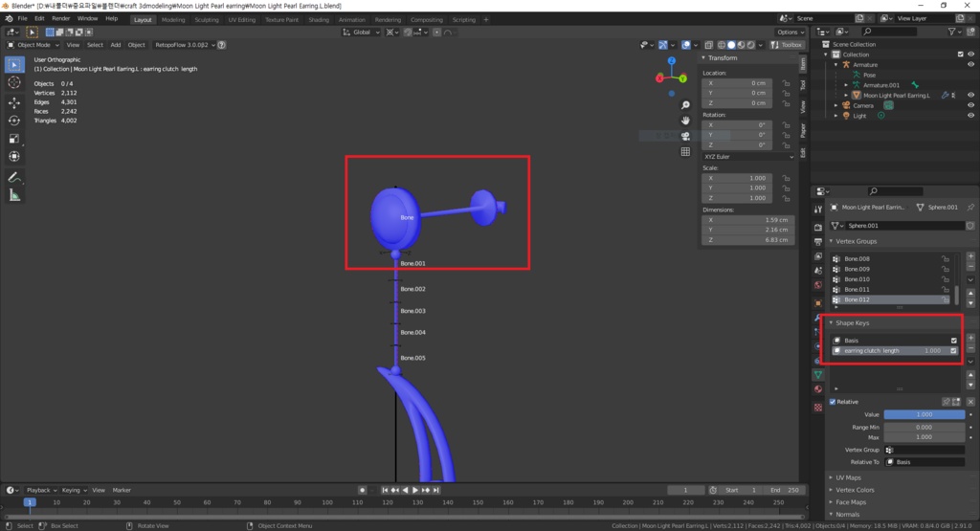Hide Moon Light Pearl Earring.L object
Viewport: 980px width, 531px height.
point(970,95)
